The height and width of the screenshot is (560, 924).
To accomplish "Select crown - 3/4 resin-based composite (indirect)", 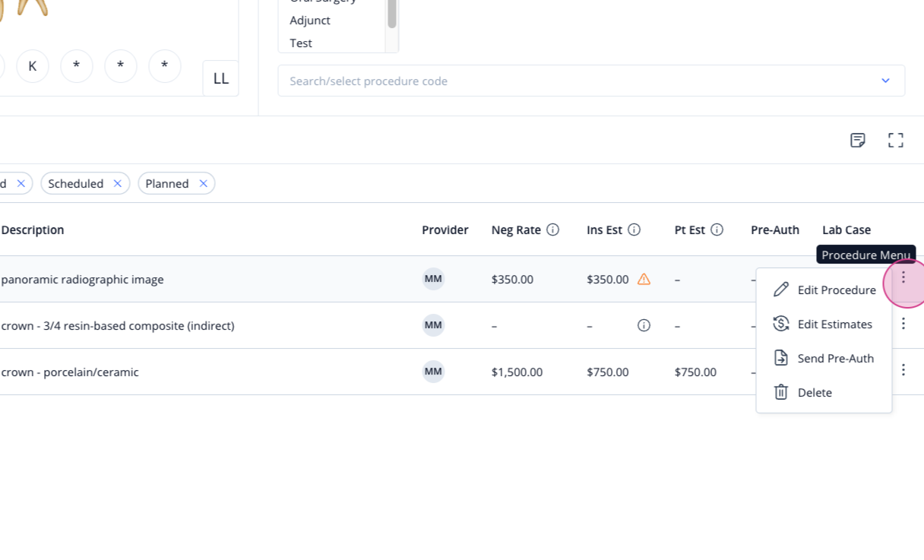I will point(118,325).
